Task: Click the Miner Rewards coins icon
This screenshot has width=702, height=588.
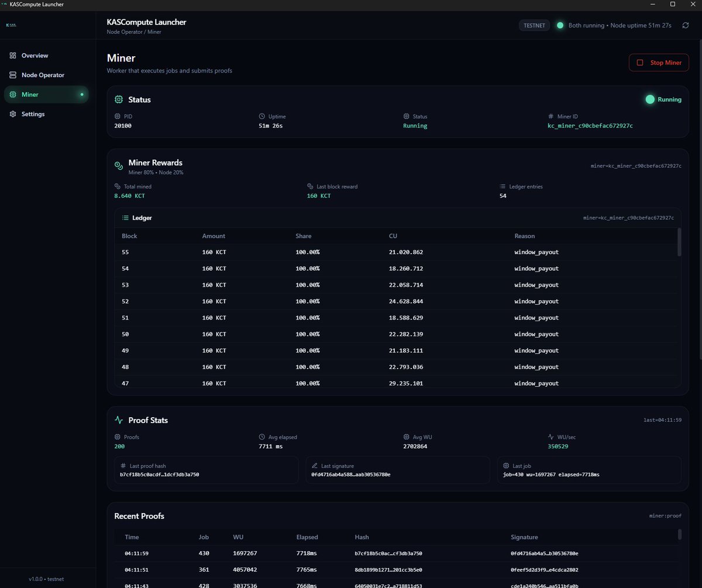Action: tap(119, 166)
